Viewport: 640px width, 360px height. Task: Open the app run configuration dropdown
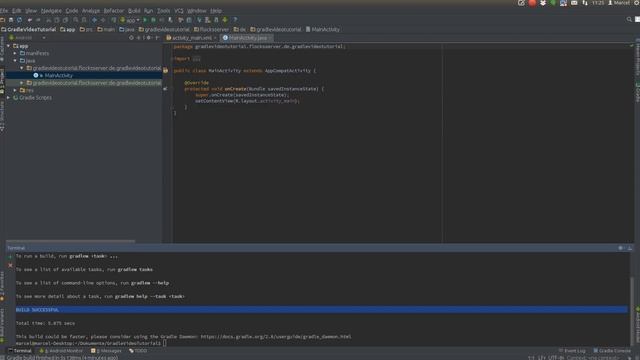point(130,20)
